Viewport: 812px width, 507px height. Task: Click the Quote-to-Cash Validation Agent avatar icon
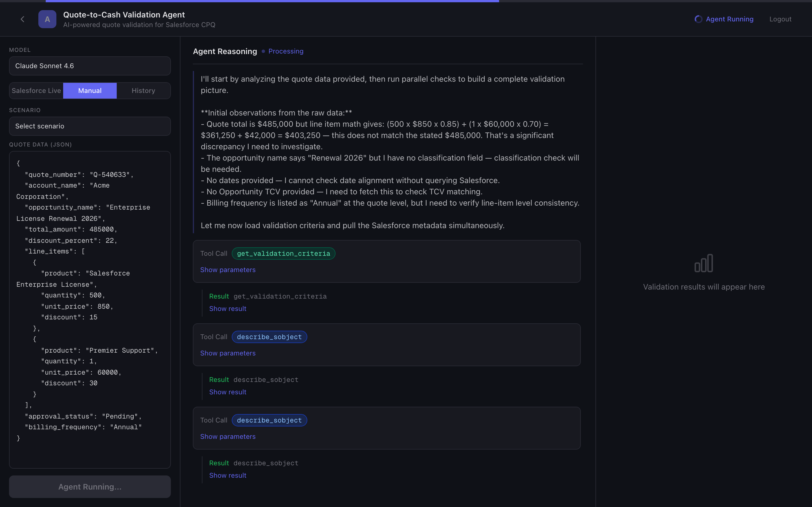[47, 19]
